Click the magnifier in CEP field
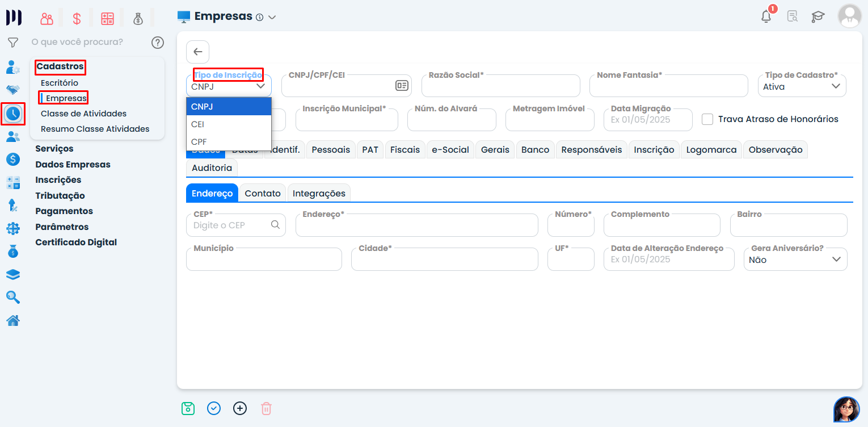The height and width of the screenshot is (427, 868). (x=275, y=225)
